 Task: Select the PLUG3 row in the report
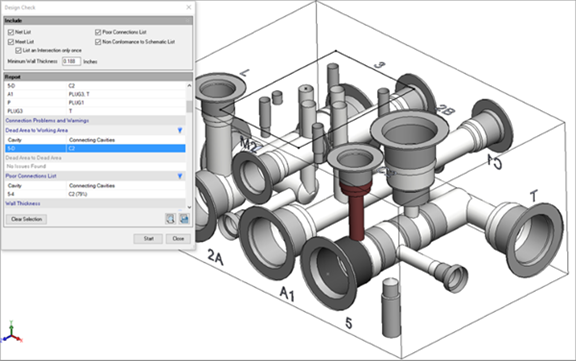point(95,111)
